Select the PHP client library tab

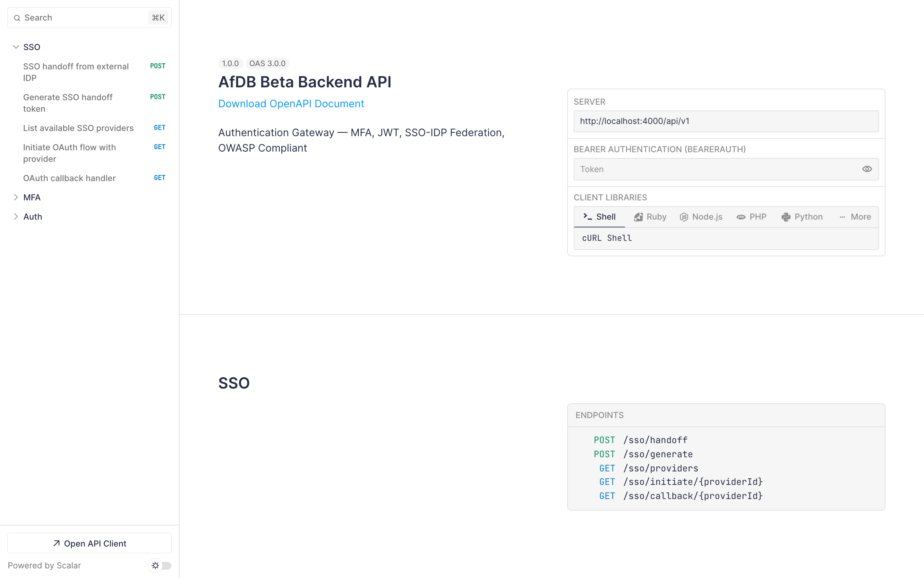tap(751, 217)
